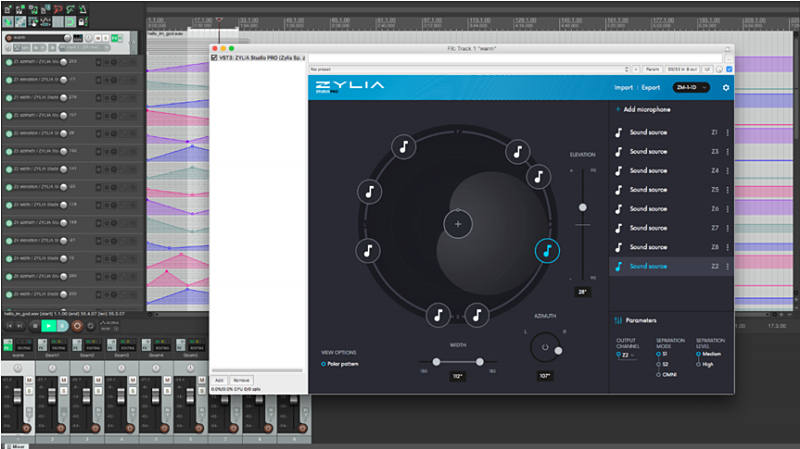Click the Export link in ZYLIA header
This screenshot has width=800, height=449.
pos(651,88)
